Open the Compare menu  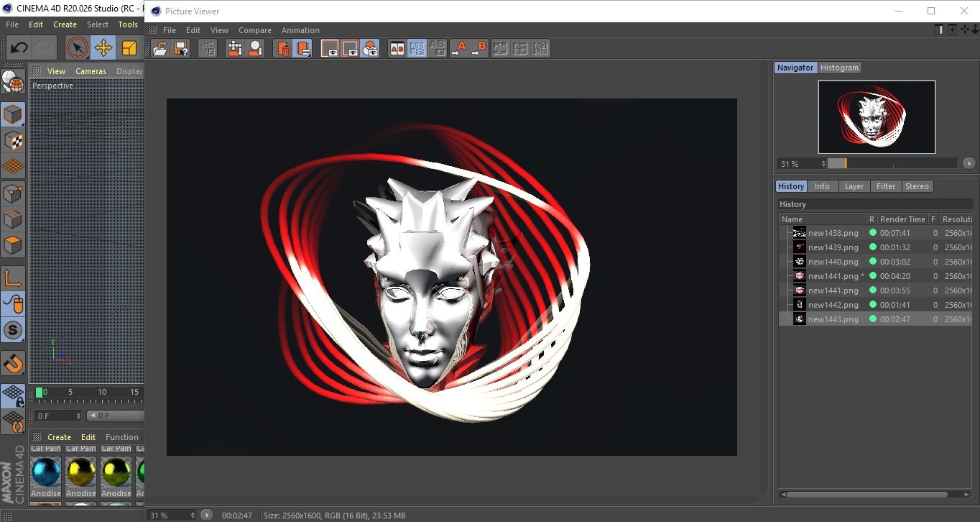[255, 30]
